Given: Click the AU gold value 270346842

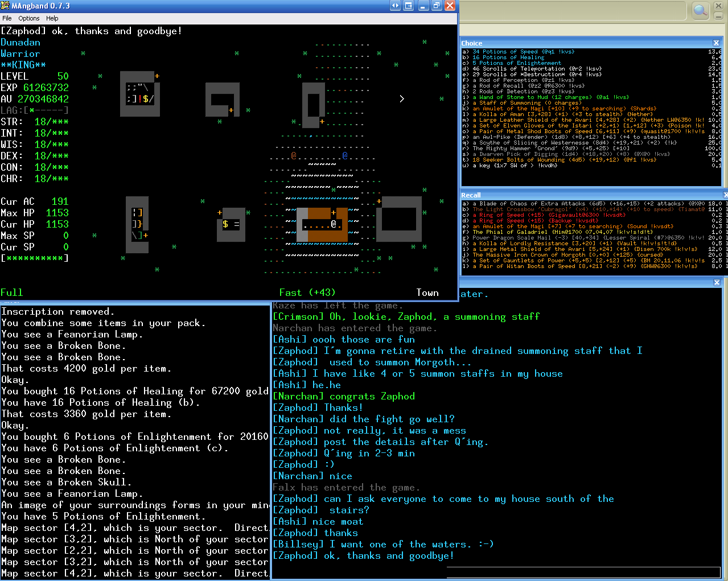Looking at the screenshot, I should pyautogui.click(x=43, y=99).
